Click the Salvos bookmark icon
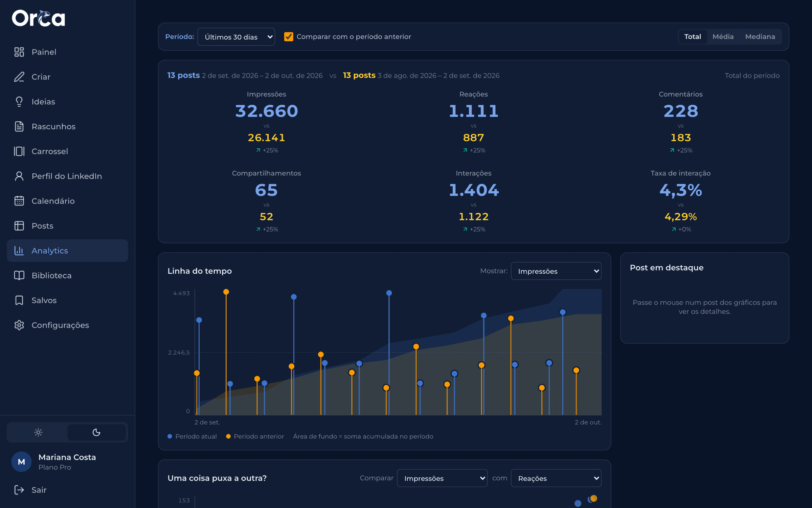Viewport: 812px width, 508px height. 19,300
